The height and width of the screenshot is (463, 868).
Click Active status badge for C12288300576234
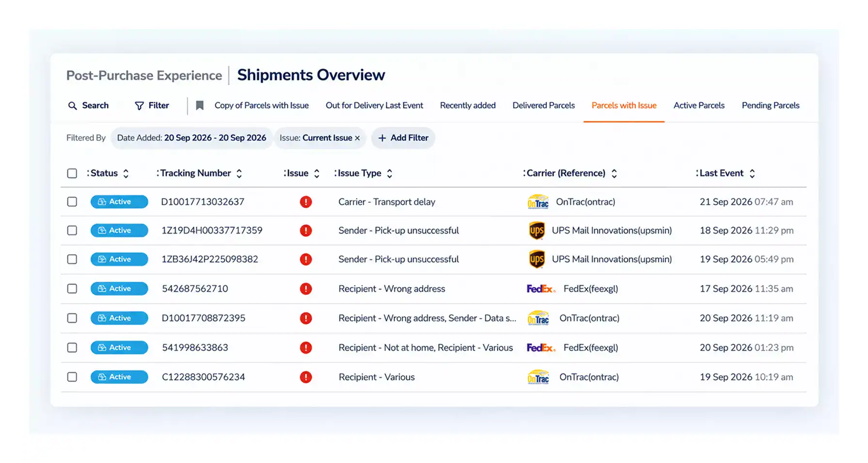[119, 377]
